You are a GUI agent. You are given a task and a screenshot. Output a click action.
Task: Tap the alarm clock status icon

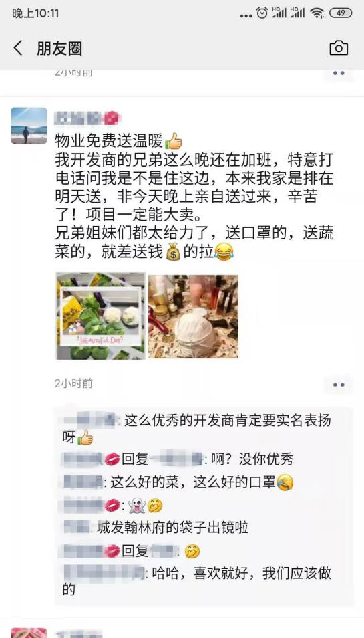click(x=262, y=13)
